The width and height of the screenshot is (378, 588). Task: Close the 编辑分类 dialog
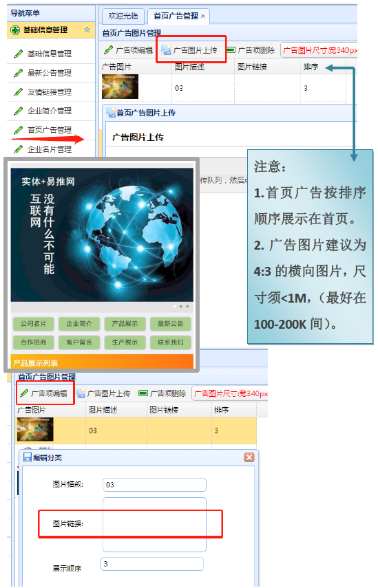pos(249,457)
